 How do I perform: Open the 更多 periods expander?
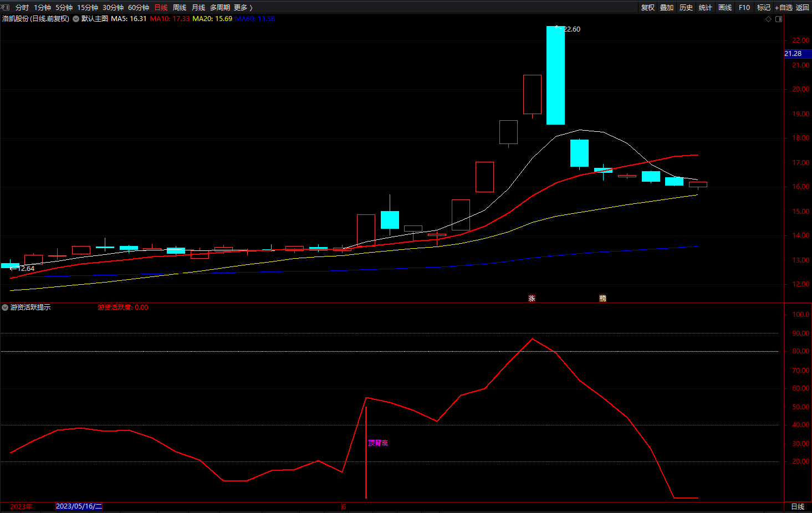243,7
